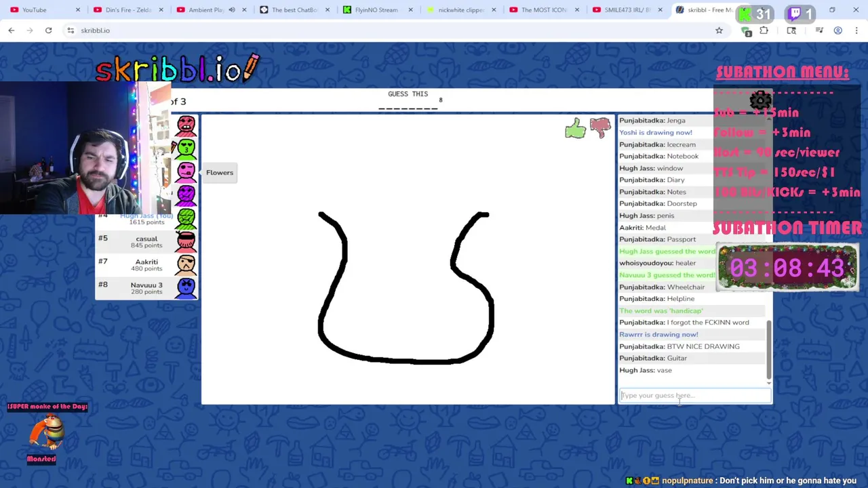The height and width of the screenshot is (488, 868).
Task: Open the Chrome extensions puzzle menu
Action: point(764,30)
